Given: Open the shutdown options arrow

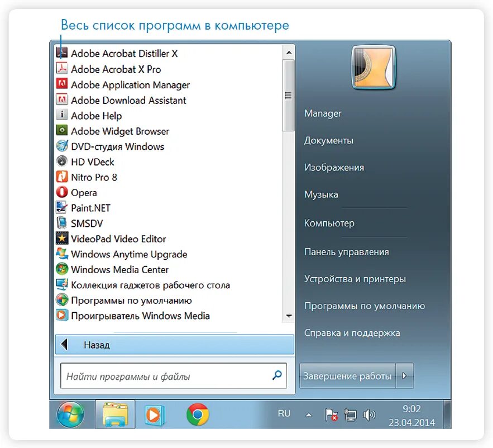Looking at the screenshot, I should 405,375.
